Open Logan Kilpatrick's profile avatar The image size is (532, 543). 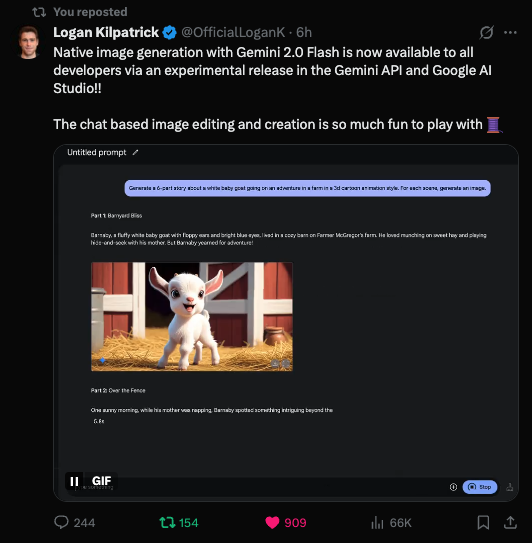(x=29, y=42)
